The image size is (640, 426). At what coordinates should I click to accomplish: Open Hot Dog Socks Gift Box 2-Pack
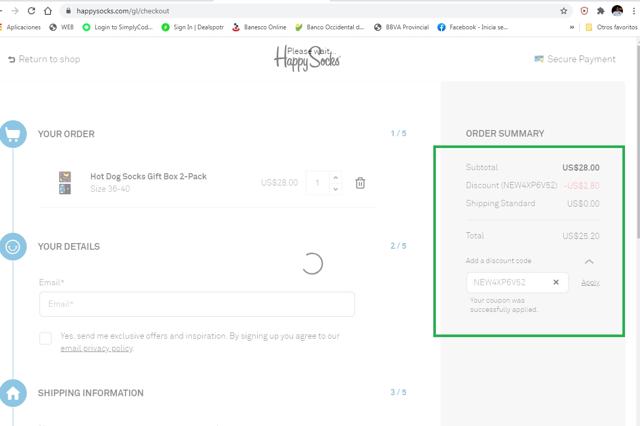pos(148,176)
